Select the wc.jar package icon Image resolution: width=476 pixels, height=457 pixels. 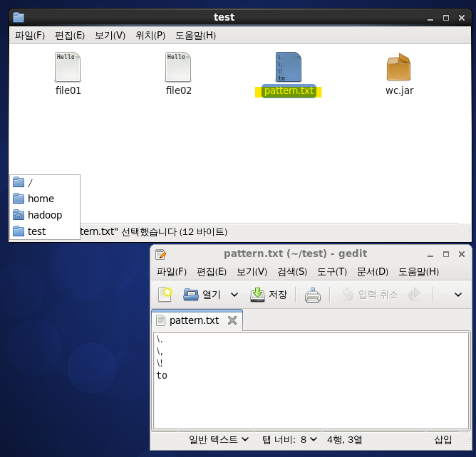click(x=398, y=67)
